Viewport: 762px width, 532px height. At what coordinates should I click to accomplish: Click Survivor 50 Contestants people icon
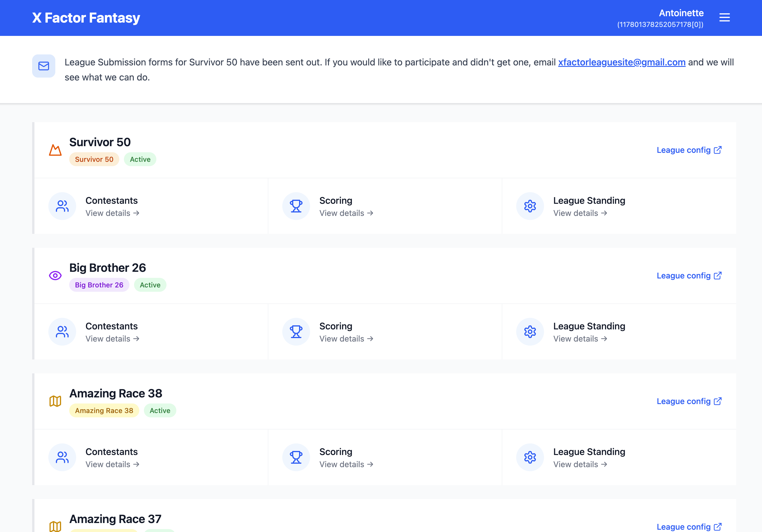point(62,206)
